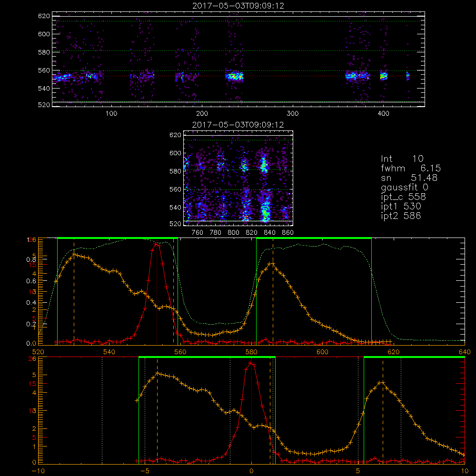Click y-axis label 560 of the top spectrogram
This screenshot has height=476, width=476.
(x=44, y=70)
